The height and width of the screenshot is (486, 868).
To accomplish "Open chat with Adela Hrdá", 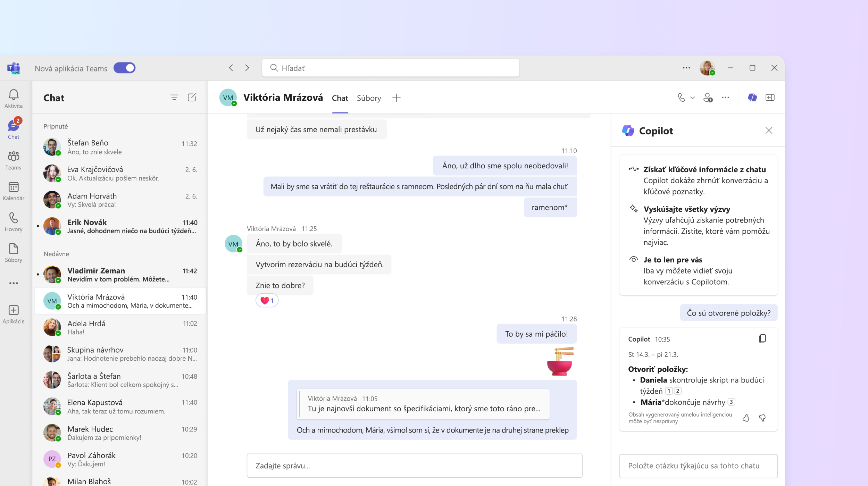I will click(x=120, y=327).
